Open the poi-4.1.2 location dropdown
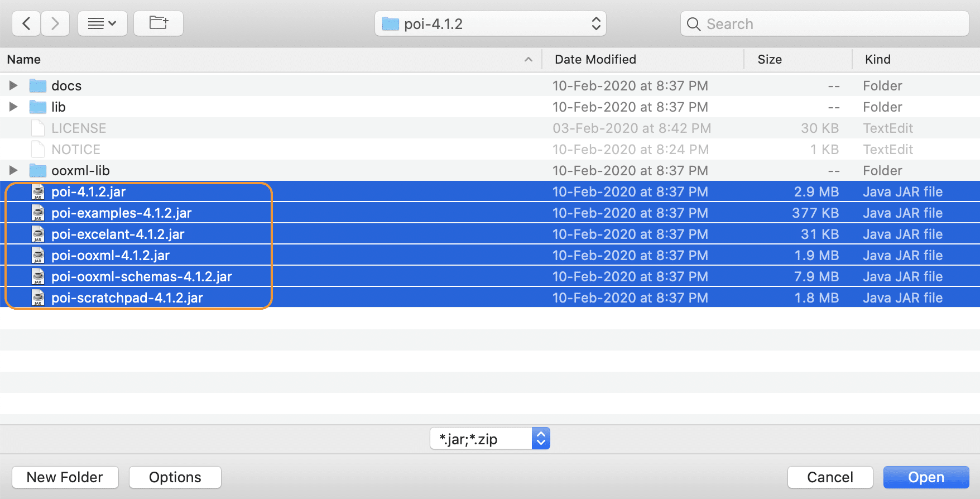This screenshot has height=499, width=980. point(491,24)
